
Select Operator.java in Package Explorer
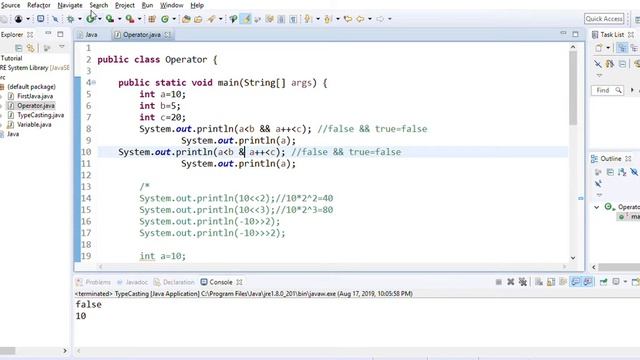click(36, 105)
